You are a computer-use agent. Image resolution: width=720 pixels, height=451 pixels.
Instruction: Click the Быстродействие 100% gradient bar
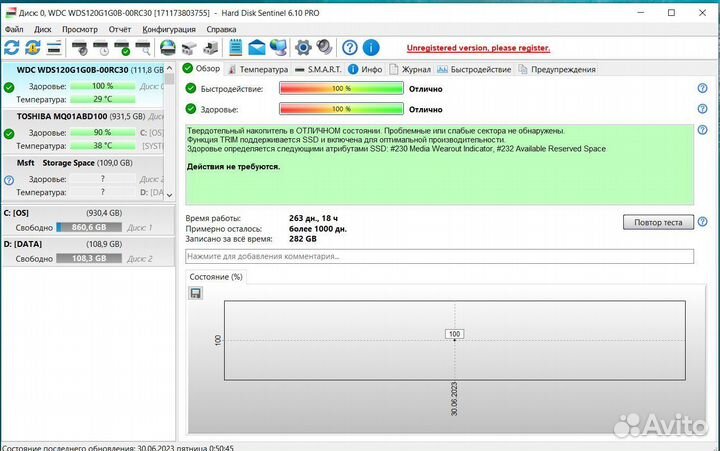coord(340,89)
